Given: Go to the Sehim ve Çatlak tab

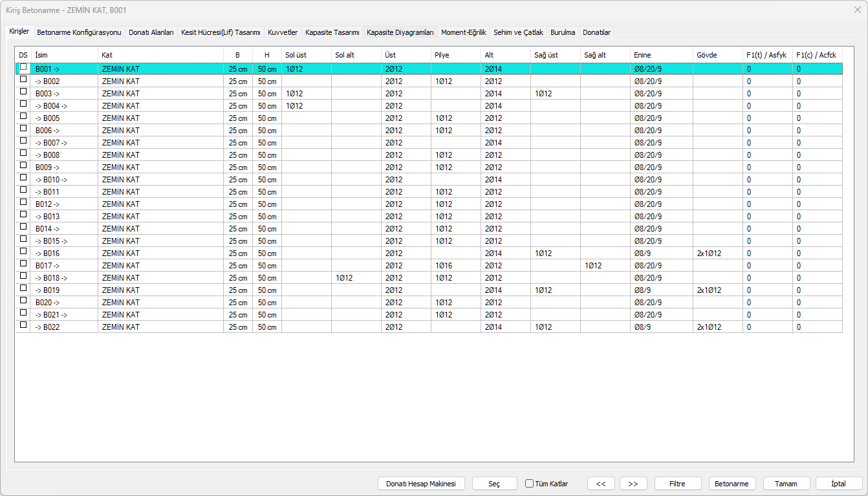Looking at the screenshot, I should pos(518,32).
